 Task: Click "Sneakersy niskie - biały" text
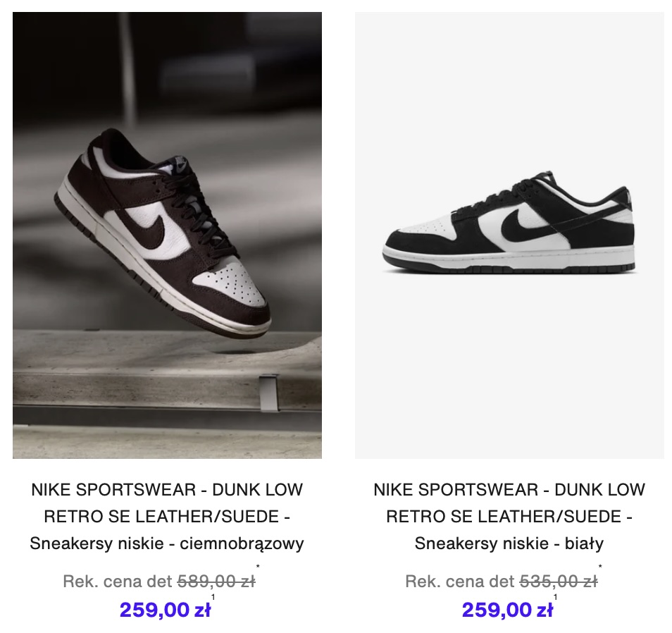[x=509, y=543]
